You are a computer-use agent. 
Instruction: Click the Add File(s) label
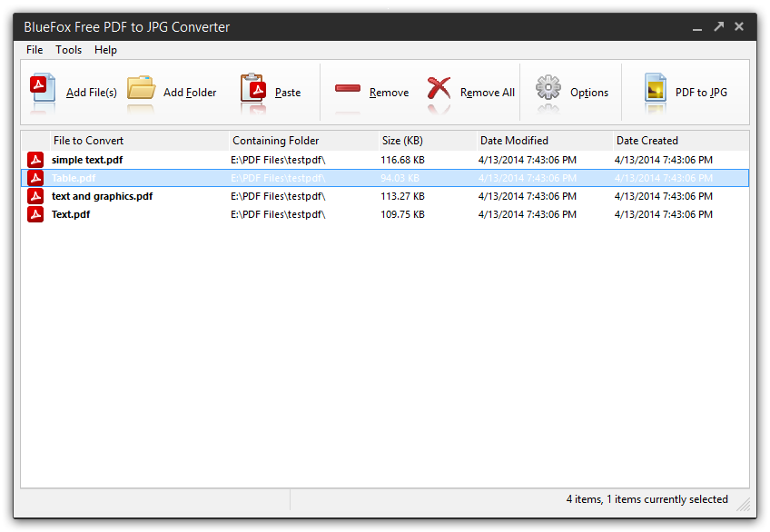(92, 93)
